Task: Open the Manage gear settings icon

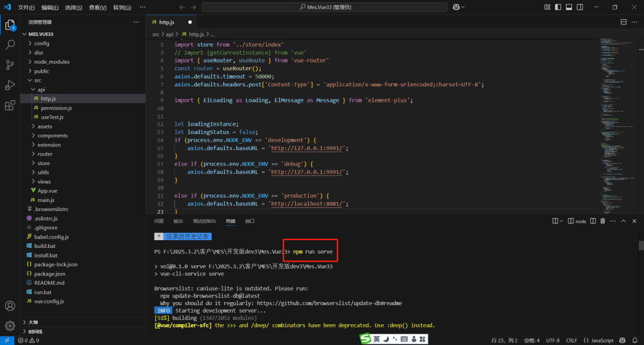Action: click(10, 326)
